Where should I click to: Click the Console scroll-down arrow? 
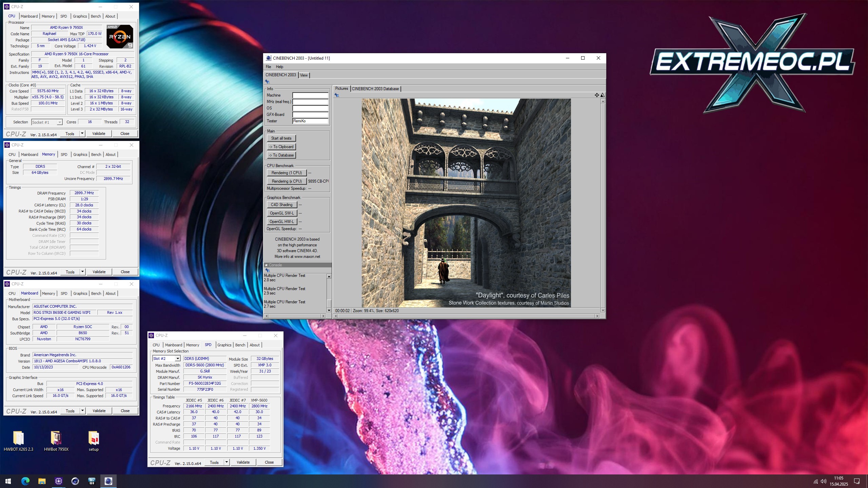click(329, 310)
